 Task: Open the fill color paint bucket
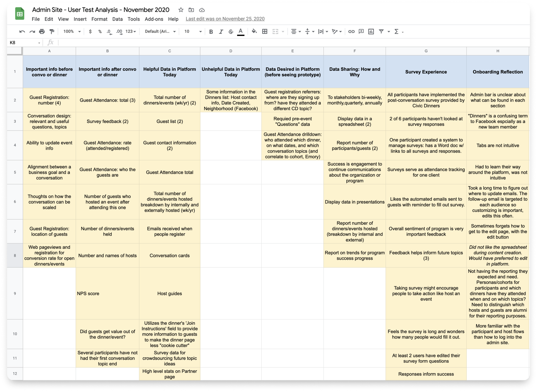point(254,32)
